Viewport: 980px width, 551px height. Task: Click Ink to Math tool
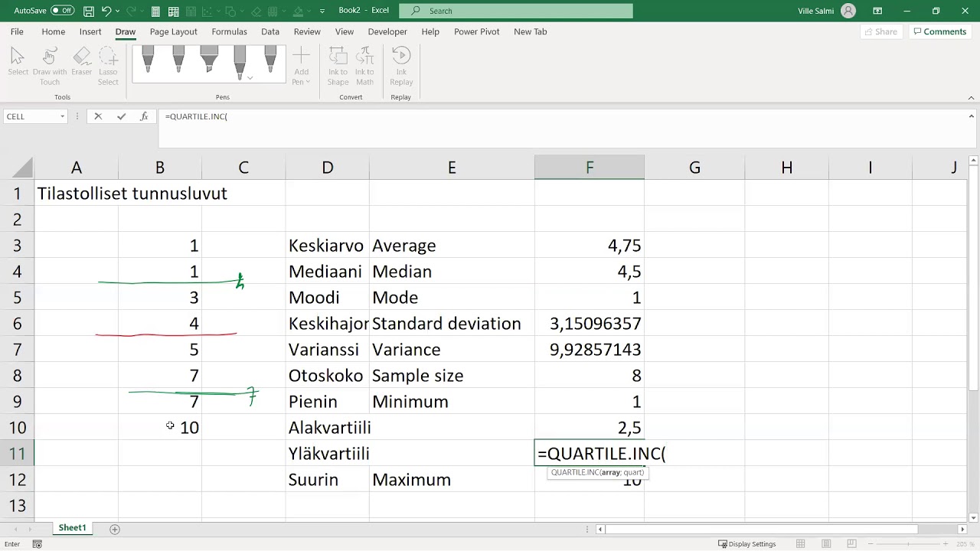[x=364, y=67]
